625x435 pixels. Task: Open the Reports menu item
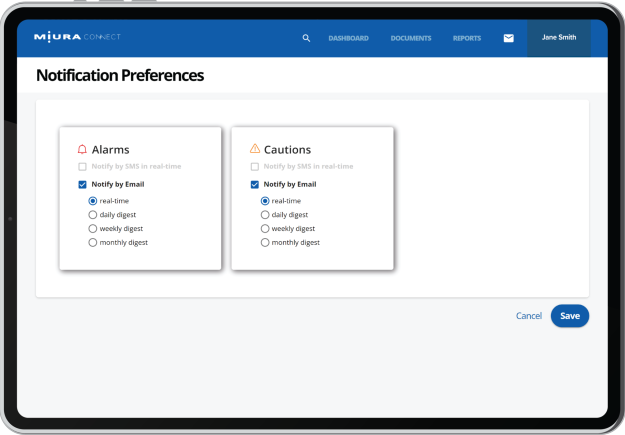467,38
